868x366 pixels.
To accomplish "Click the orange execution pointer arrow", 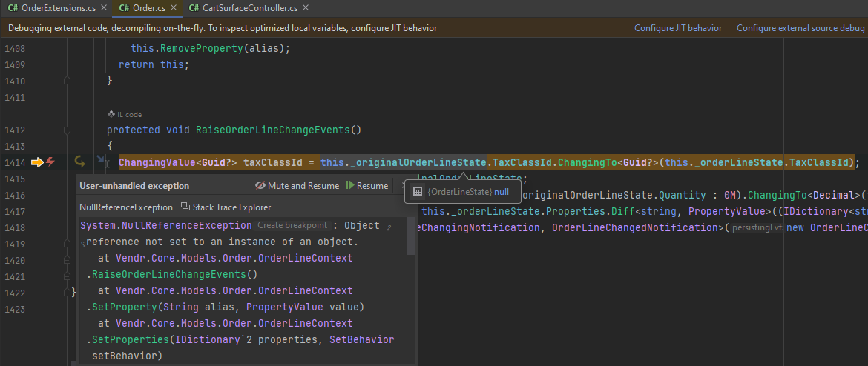I will click(x=37, y=162).
